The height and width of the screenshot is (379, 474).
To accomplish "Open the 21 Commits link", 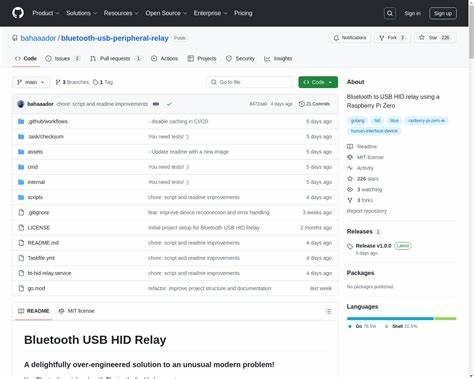I will pyautogui.click(x=314, y=104).
